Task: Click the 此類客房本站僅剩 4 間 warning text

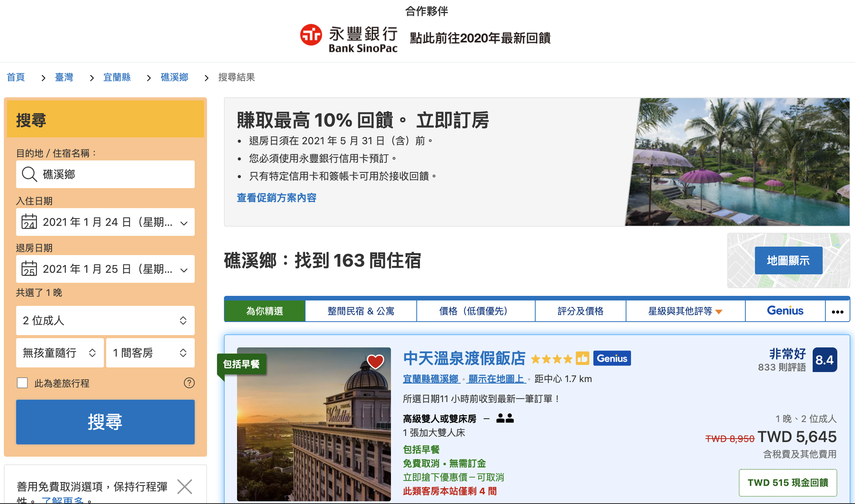Action: 450,491
